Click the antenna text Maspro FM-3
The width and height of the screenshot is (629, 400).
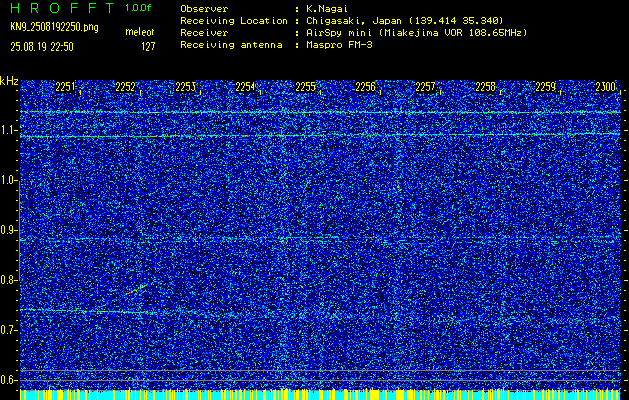click(339, 45)
